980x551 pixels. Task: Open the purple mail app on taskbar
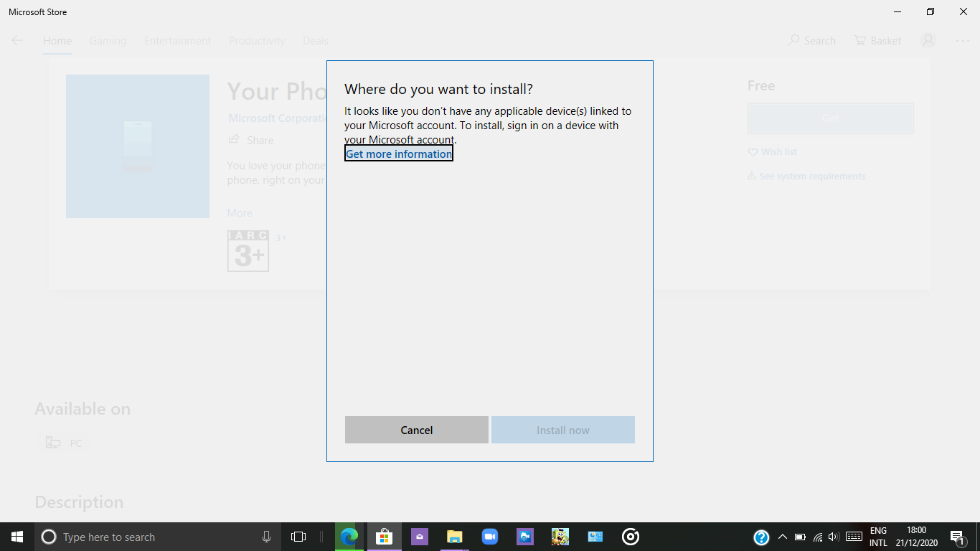coord(420,537)
